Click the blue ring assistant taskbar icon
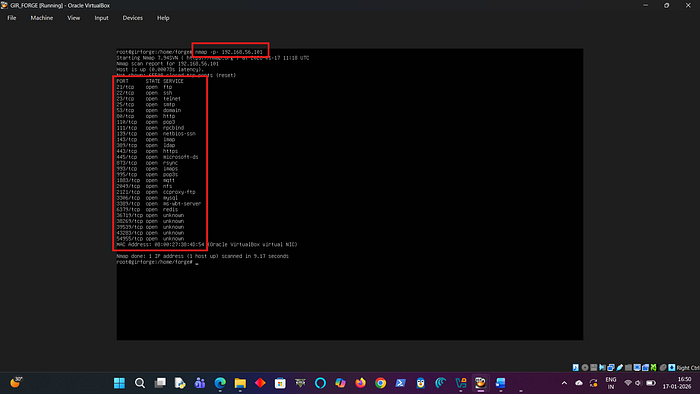 (x=320, y=383)
